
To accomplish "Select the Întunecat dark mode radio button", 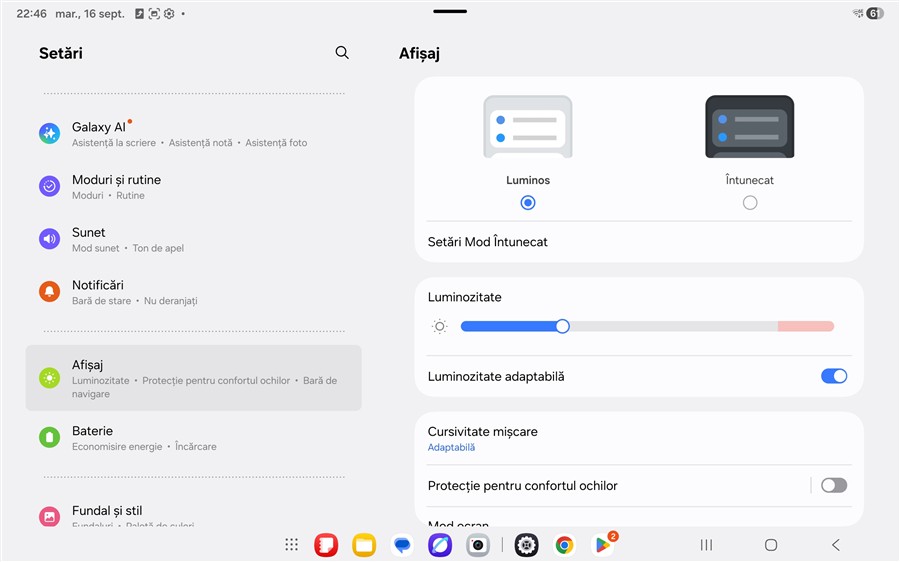I will click(750, 203).
